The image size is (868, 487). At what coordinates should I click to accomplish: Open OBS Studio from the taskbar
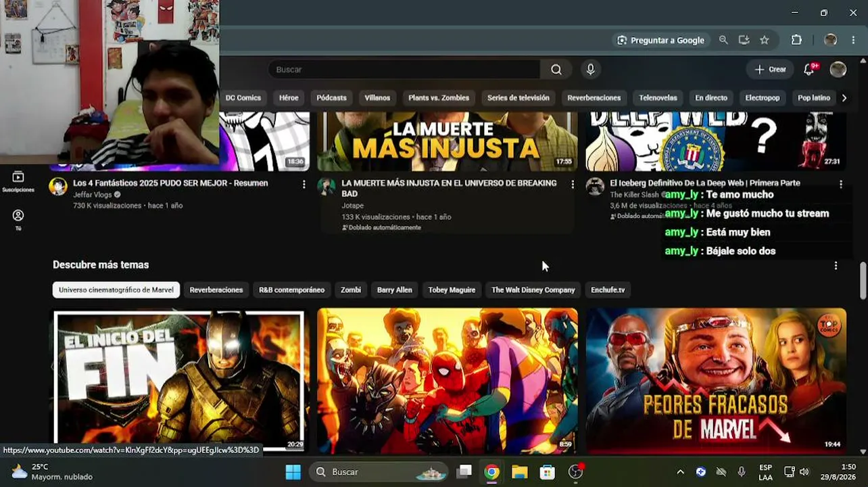(575, 471)
